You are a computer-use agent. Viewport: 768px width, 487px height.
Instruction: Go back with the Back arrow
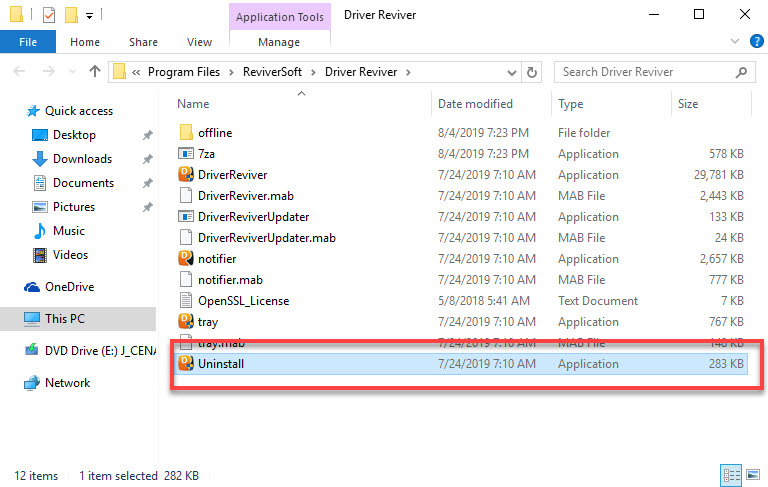click(x=19, y=72)
